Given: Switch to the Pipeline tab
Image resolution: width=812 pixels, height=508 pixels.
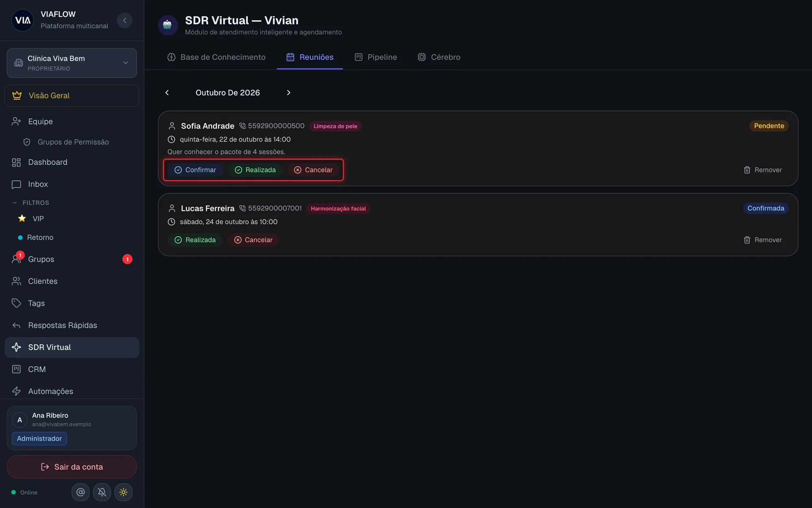Looking at the screenshot, I should coord(376,57).
